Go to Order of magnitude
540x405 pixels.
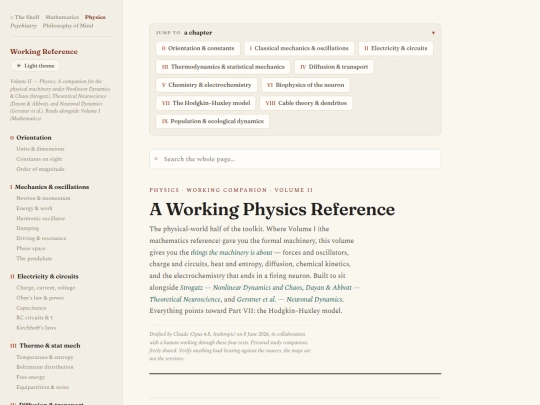coord(40,169)
